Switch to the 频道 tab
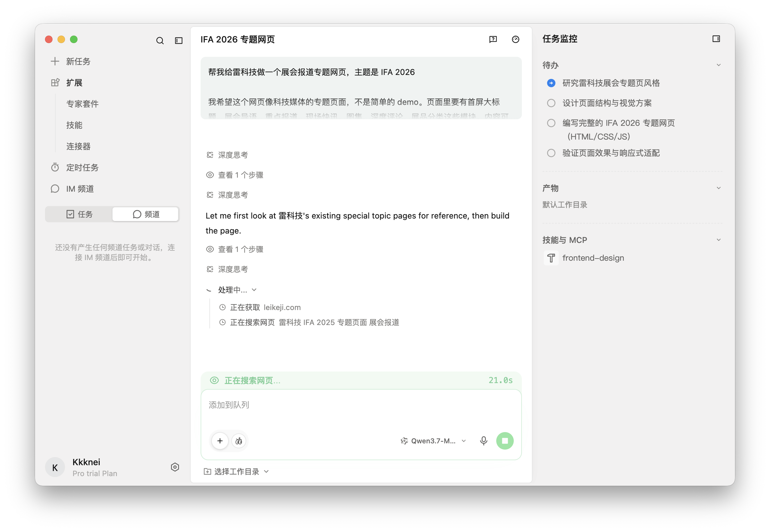The height and width of the screenshot is (532, 770). click(x=145, y=214)
